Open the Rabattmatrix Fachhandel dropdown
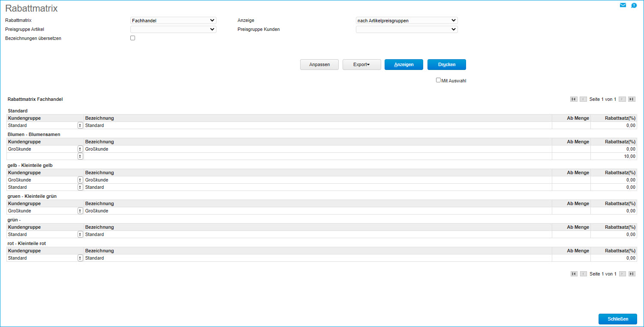The height and width of the screenshot is (327, 644). pos(173,20)
